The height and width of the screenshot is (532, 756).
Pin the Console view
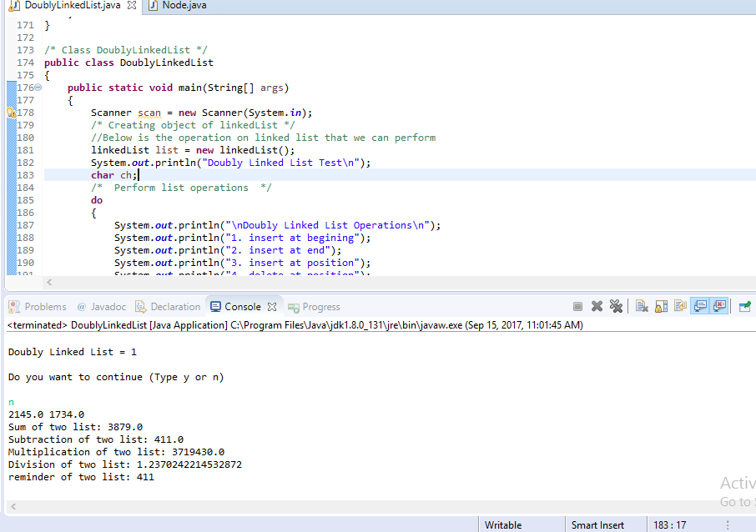tap(745, 307)
